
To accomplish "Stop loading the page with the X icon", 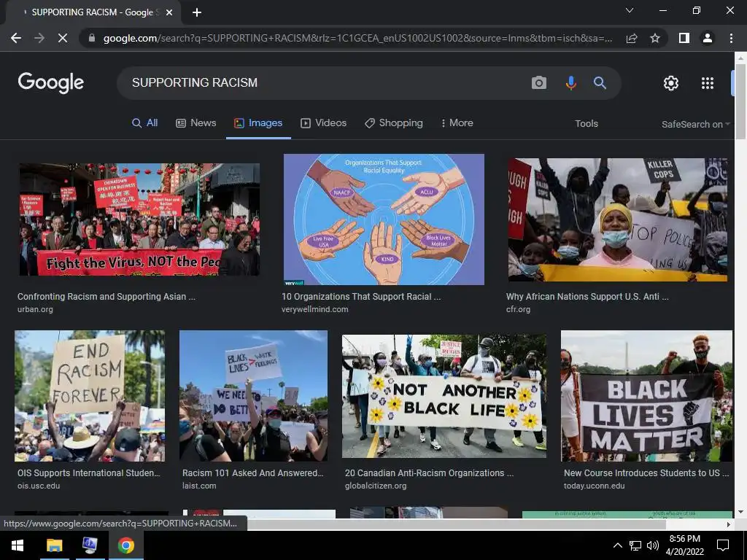I will coord(63,38).
